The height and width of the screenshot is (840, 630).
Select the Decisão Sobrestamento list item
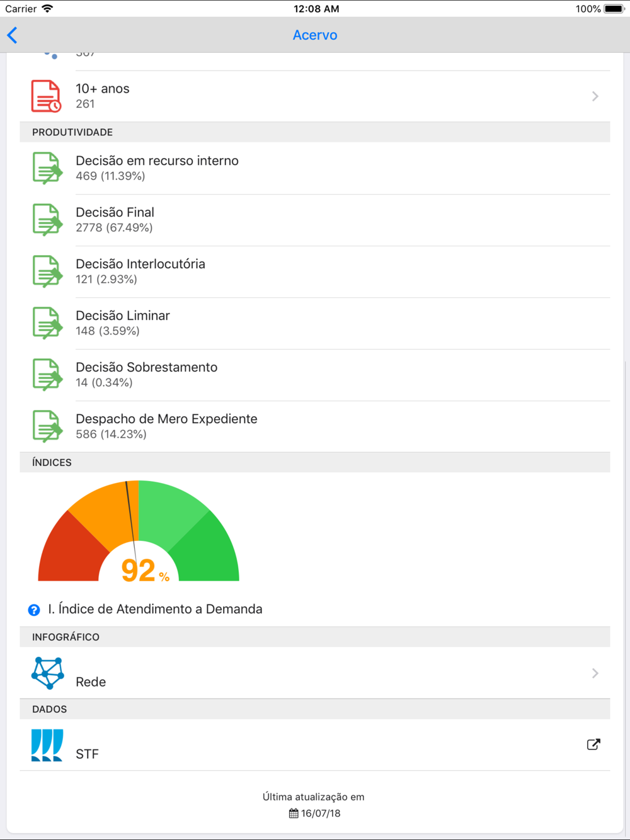point(315,375)
